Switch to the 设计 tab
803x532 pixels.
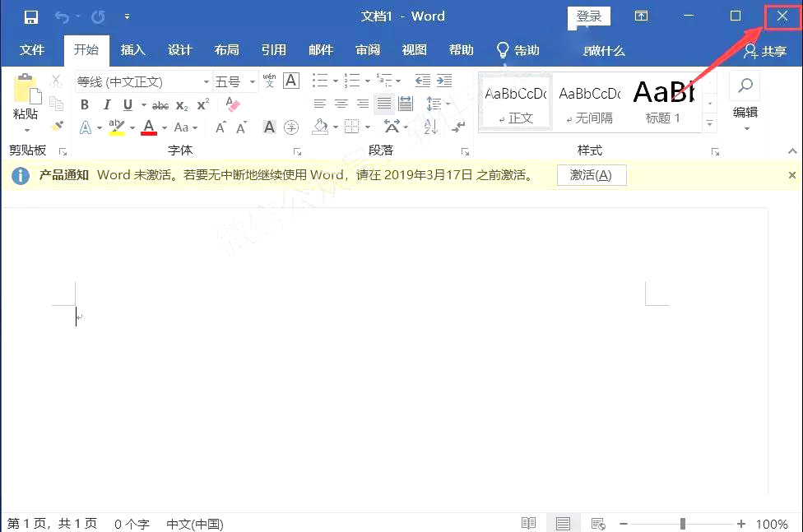(179, 50)
